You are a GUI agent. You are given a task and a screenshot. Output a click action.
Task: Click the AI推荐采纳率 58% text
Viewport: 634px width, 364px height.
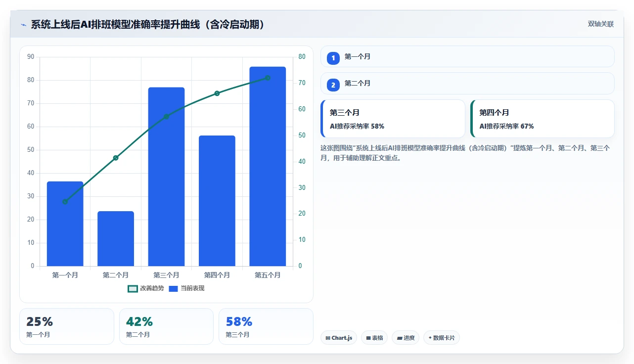pyautogui.click(x=357, y=126)
